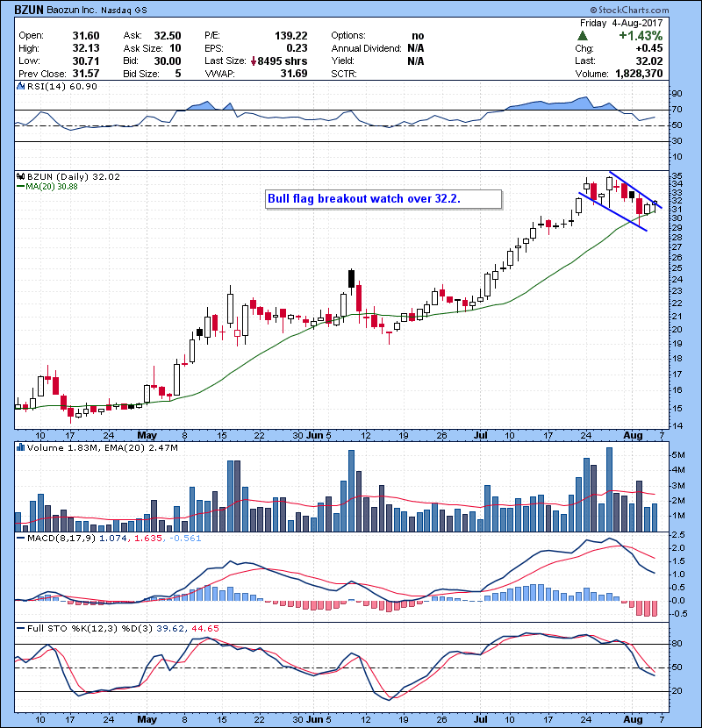The image size is (702, 728).
Task: Click the stochastic %D value 44.65
Action: tap(205, 629)
